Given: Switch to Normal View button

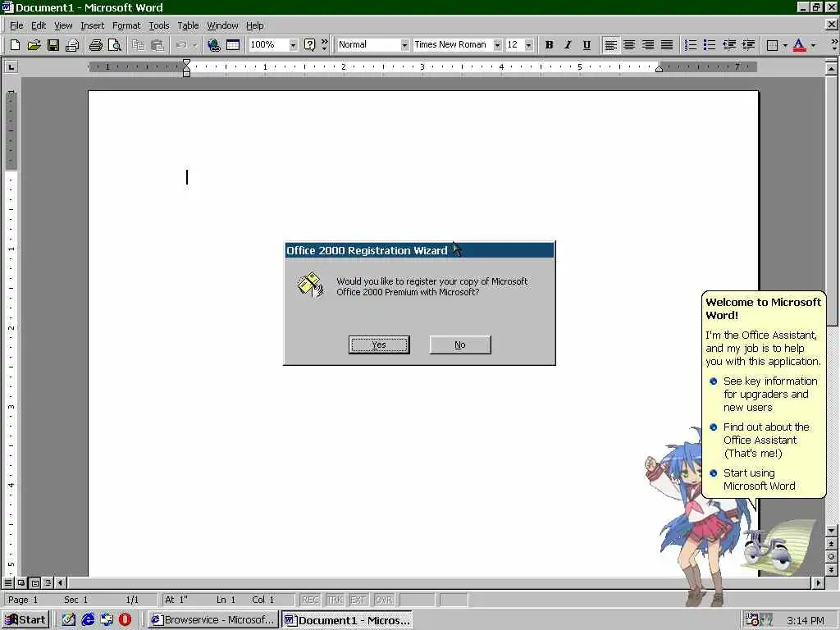Looking at the screenshot, I should 8,582.
